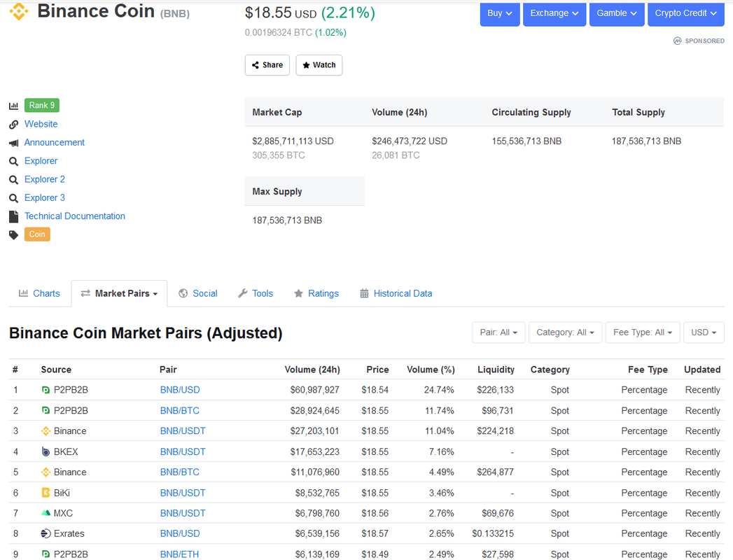Screen dimensions: 733x560
Task: Click the magnifier icon beside Explorer 2
Action: (13, 179)
